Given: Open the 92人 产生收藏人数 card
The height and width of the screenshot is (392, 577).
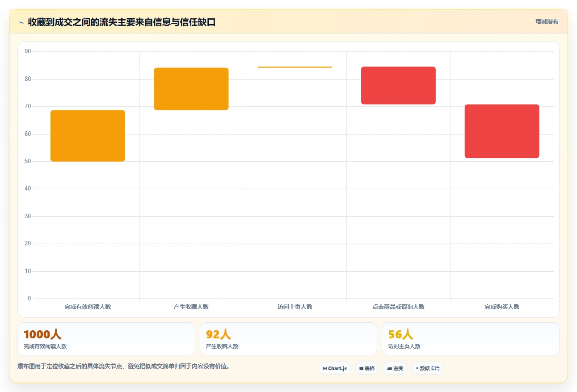Looking at the screenshot, I should [x=288, y=339].
